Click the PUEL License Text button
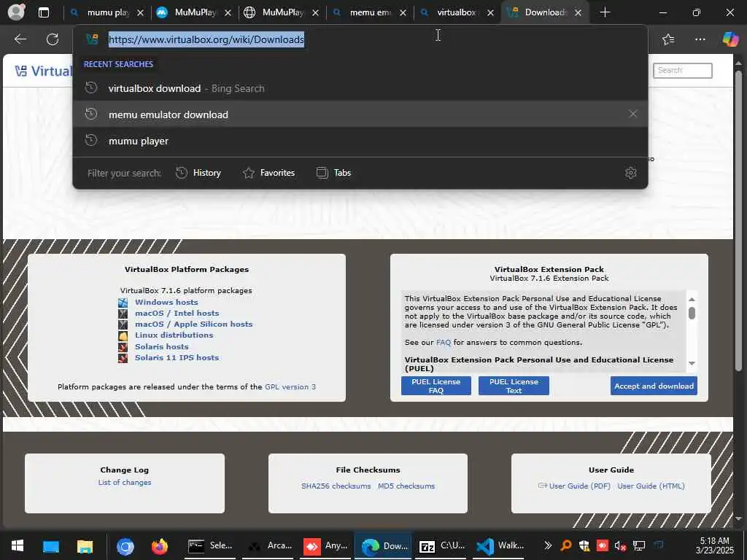747x560 pixels. [x=514, y=386]
